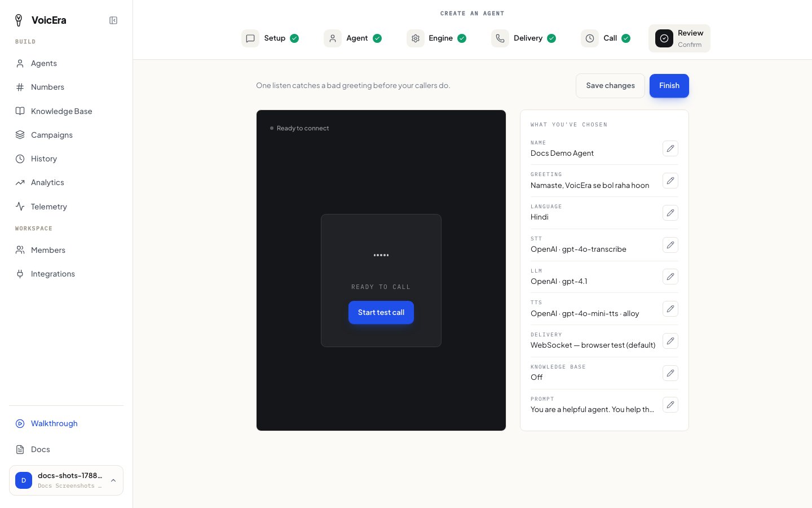Screen dimensions: 812x508
Task: Open Analytics in the sidebar
Action: (66, 182)
